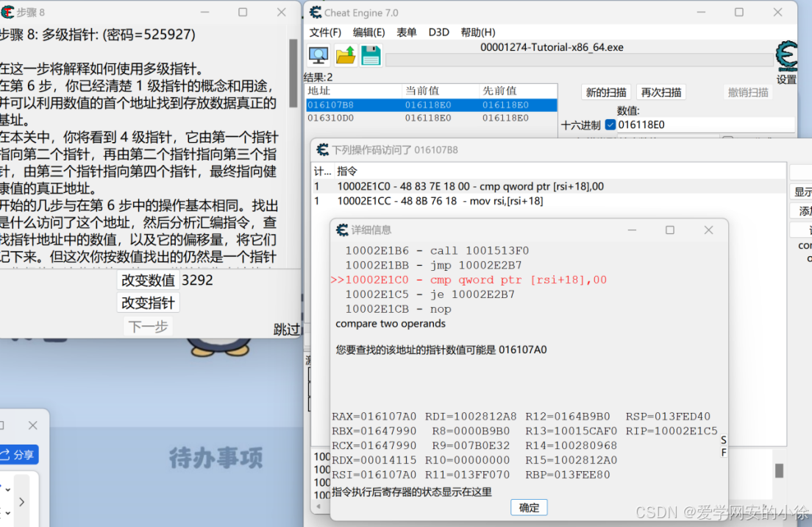Open a file with the folder icon
812x527 pixels.
(x=346, y=55)
